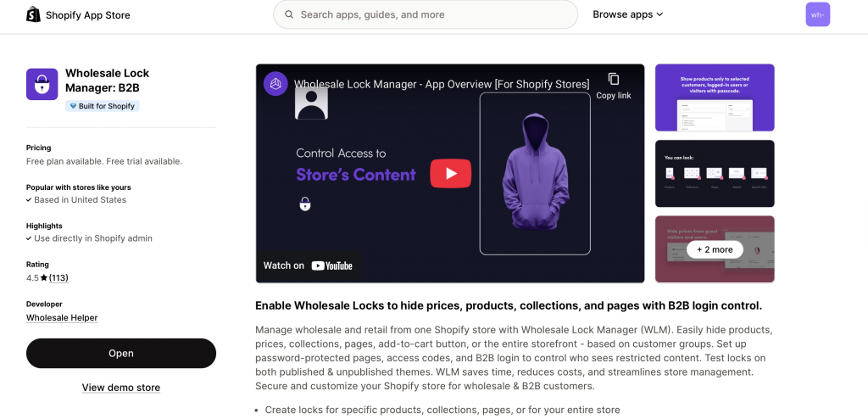Click 'Based in United States' text
Image resolution: width=868 pixels, height=419 pixels.
pyautogui.click(x=81, y=199)
